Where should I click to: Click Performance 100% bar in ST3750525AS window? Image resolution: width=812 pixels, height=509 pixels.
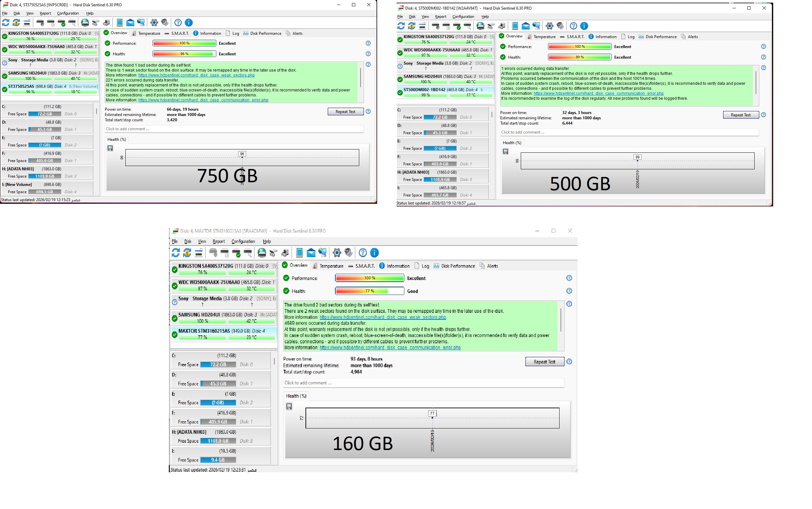[x=184, y=43]
